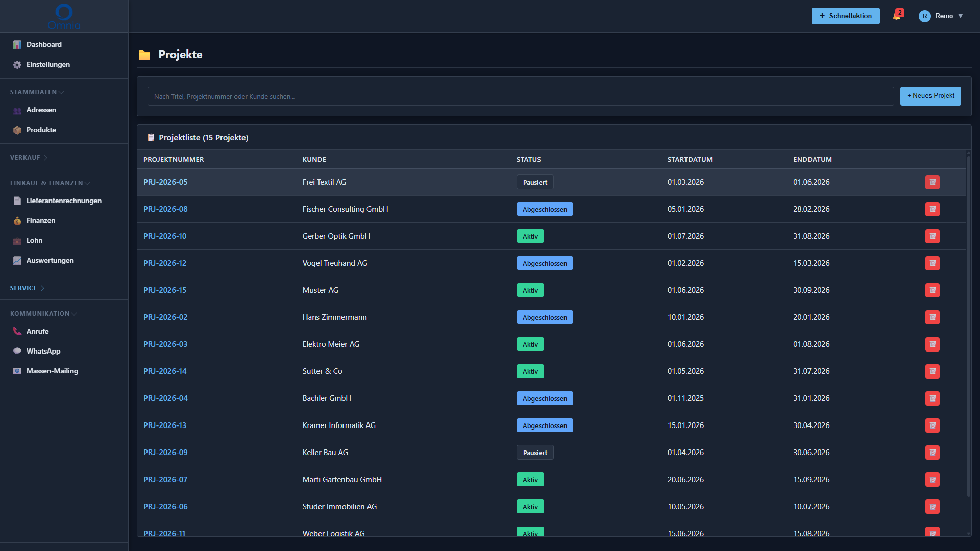Screen dimensions: 980x551
Task: Delete project PRJ-2026-03
Action: [932, 344]
